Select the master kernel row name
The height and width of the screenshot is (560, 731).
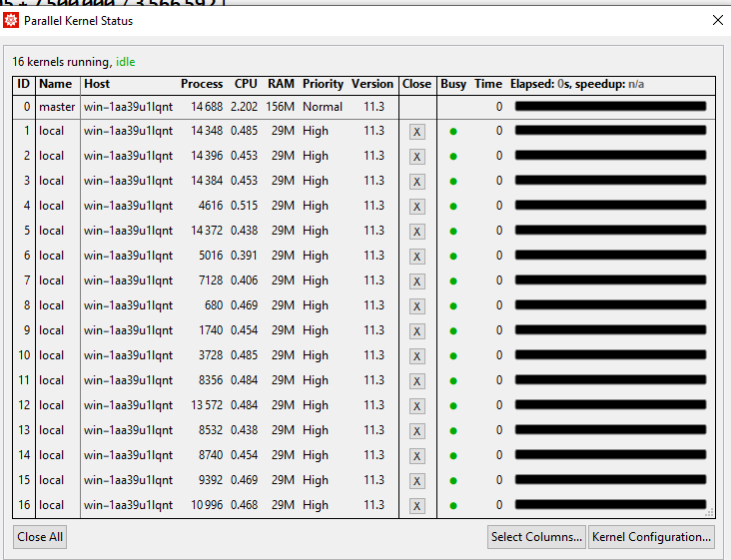57,107
